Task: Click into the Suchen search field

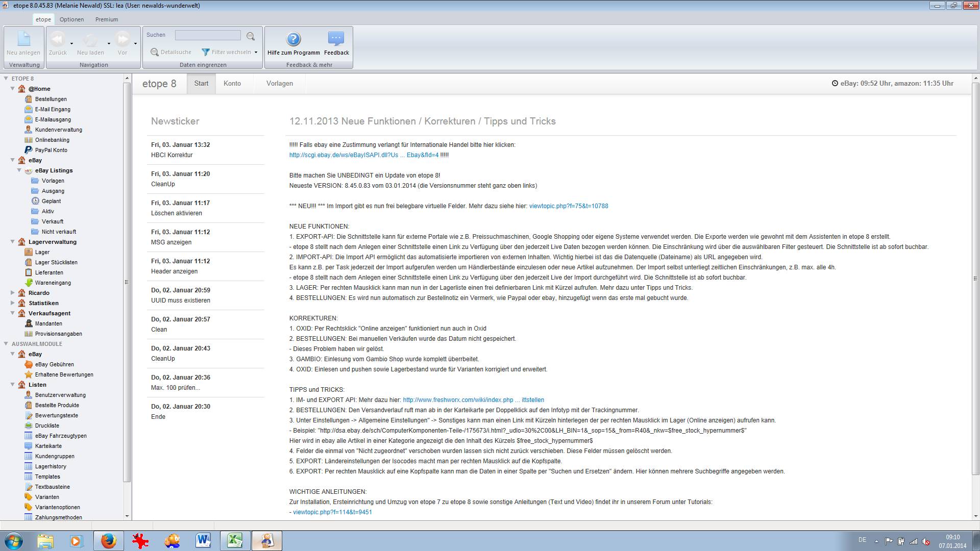Action: pos(208,35)
